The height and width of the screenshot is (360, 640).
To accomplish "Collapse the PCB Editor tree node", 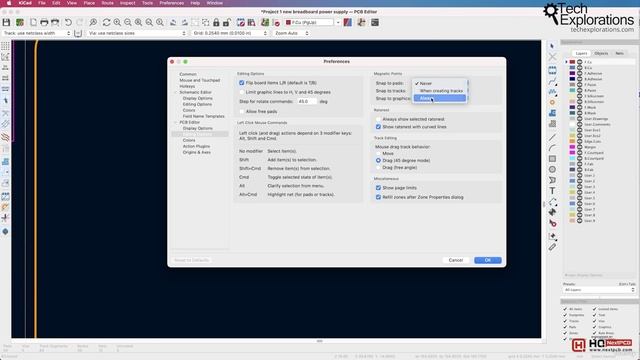I will (176, 122).
